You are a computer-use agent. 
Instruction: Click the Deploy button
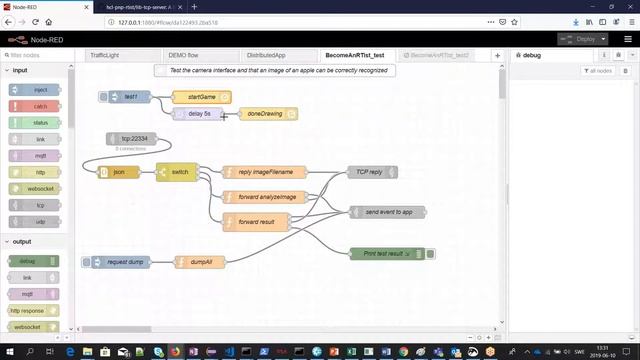[579, 39]
